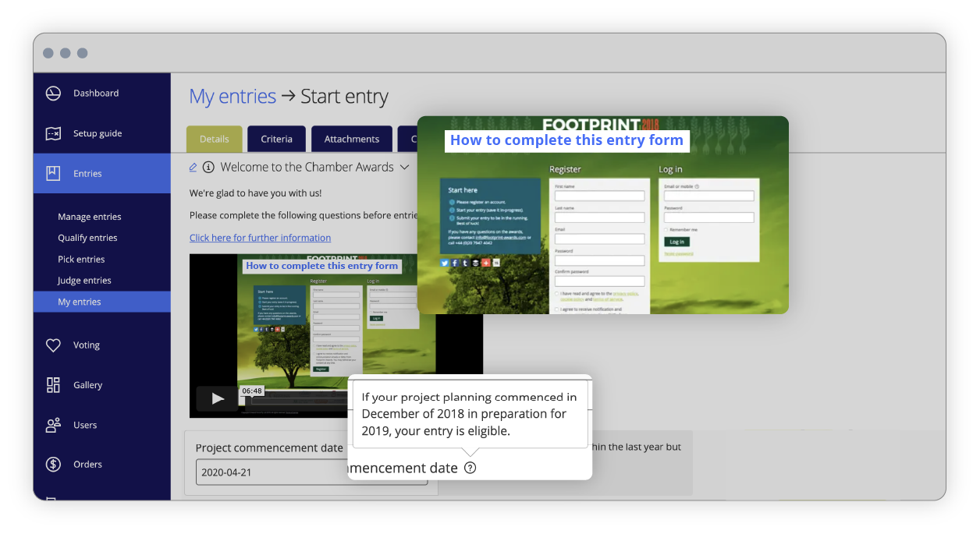Go back via My entries breadcrumb link
Screen dimensions: 980x534
coord(233,97)
